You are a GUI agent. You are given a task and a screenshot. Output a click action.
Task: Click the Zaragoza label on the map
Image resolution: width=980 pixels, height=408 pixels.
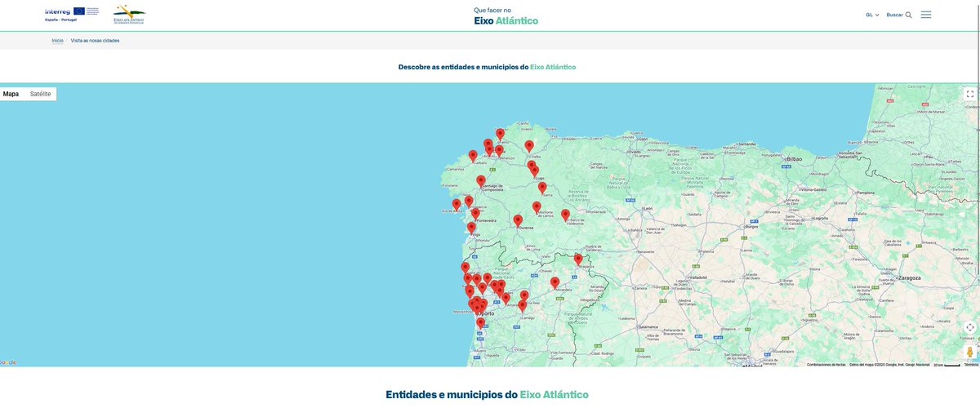tap(909, 277)
